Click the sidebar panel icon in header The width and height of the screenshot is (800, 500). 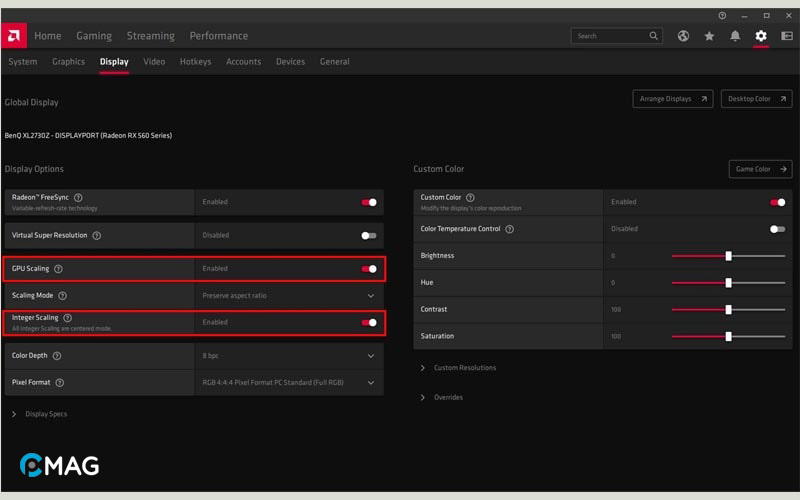pyautogui.click(x=787, y=36)
